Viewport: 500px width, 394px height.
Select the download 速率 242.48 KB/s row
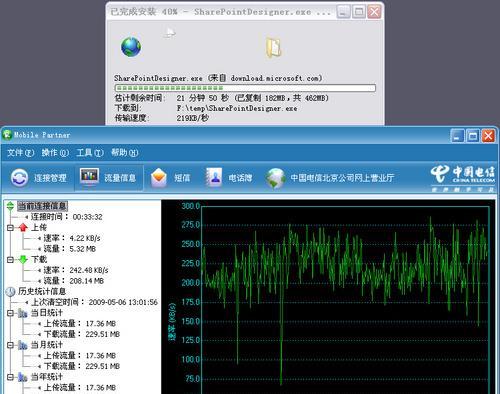point(76,270)
